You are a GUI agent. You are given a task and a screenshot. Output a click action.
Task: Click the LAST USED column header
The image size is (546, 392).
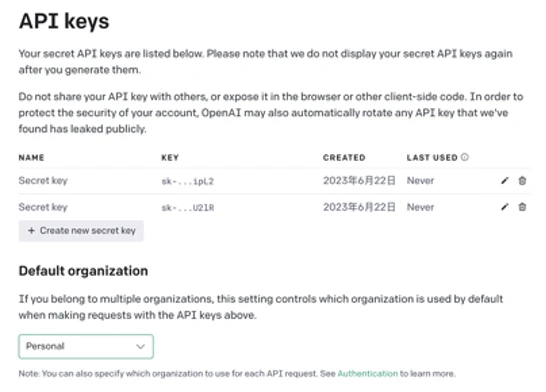(432, 157)
